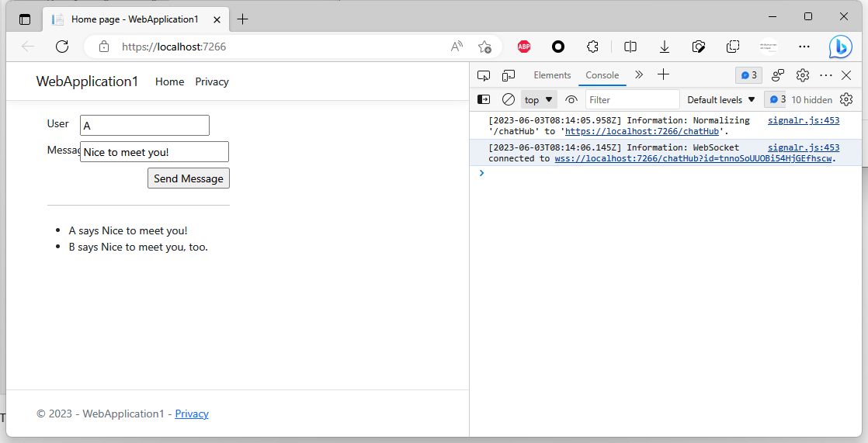Image resolution: width=868 pixels, height=443 pixels.
Task: Open the wss://localhost:7266/chatHub link
Action: pos(693,158)
